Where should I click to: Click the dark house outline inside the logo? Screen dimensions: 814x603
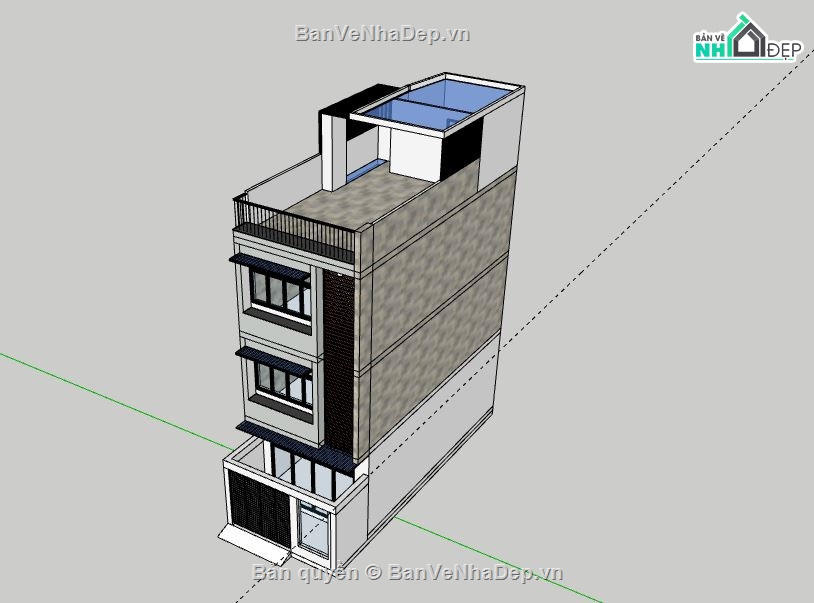tap(752, 40)
